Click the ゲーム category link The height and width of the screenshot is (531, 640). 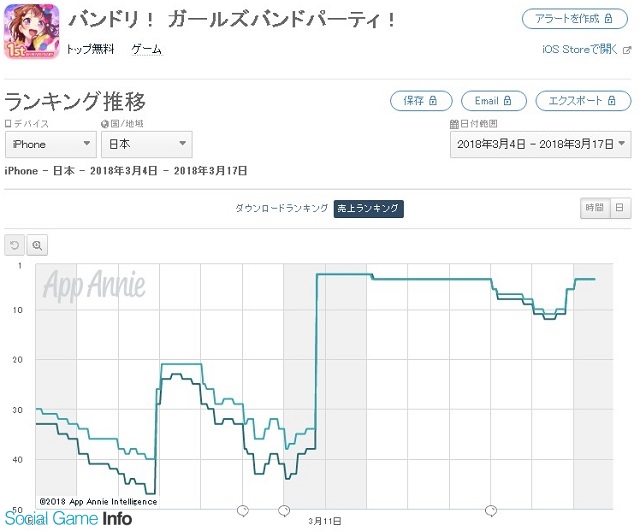coord(147,49)
